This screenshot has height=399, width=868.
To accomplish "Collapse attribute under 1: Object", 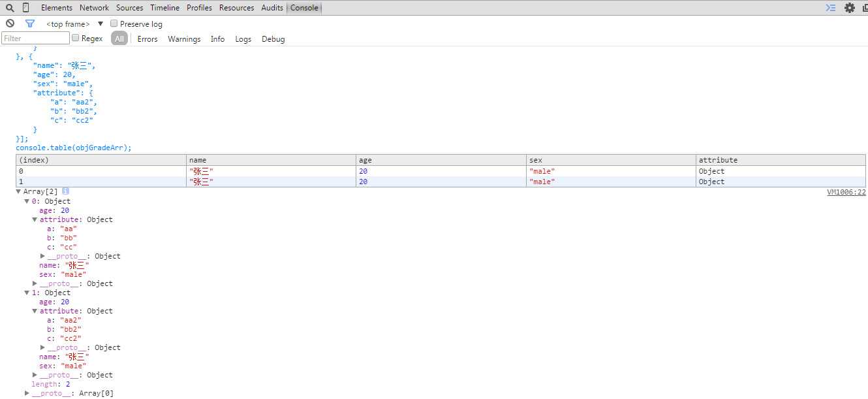I will [35, 311].
